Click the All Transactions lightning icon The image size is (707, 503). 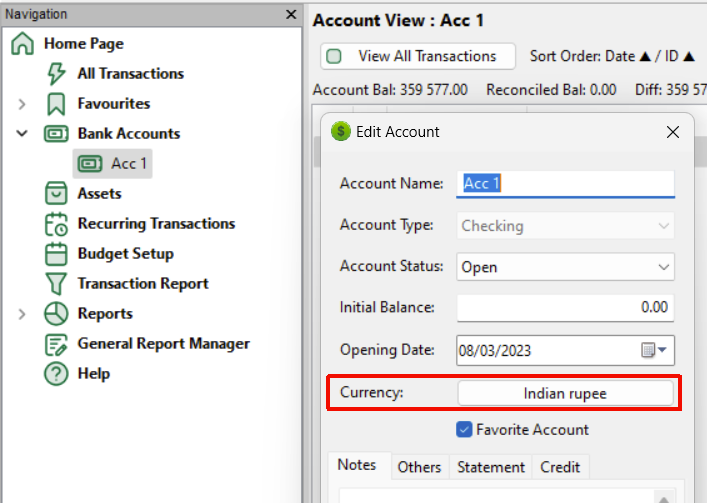click(x=56, y=73)
